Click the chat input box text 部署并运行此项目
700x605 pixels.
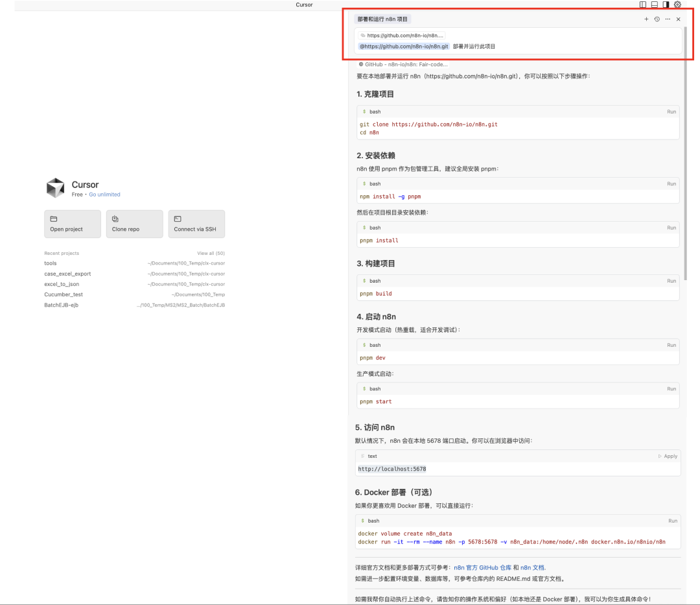[474, 47]
